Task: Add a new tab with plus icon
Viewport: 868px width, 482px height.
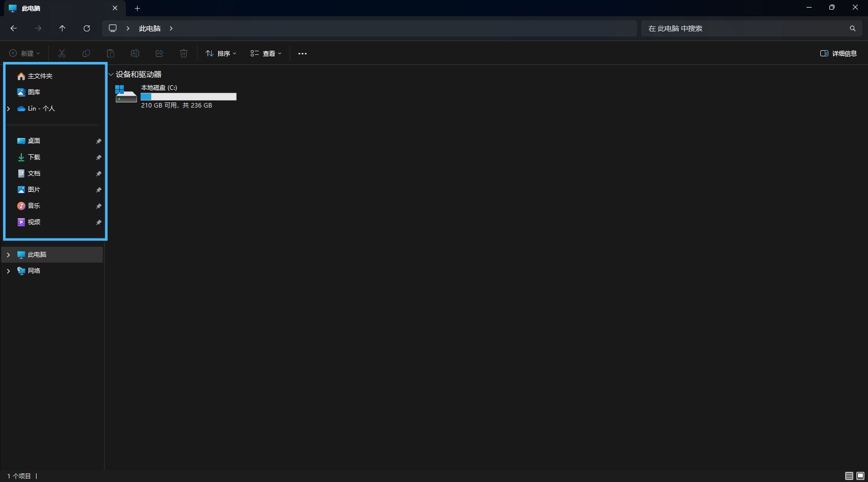Action: tap(137, 8)
